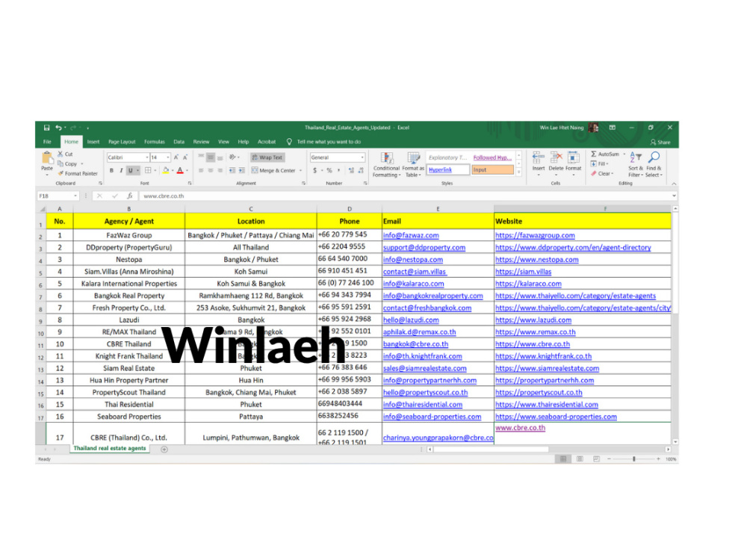Screen dimensions: 747x560
Task: Switch to Page Layout view in status bar
Action: pos(580,459)
